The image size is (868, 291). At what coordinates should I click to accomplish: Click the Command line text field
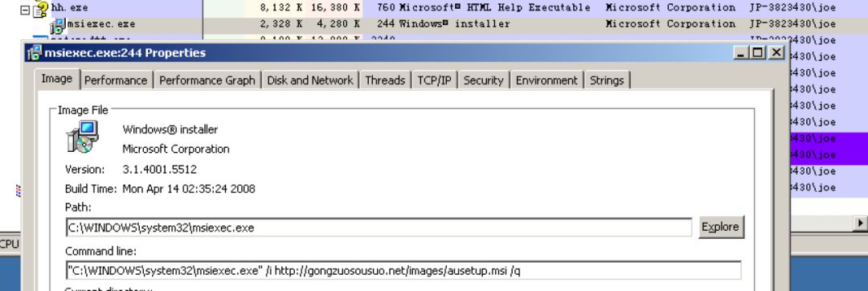click(x=403, y=271)
